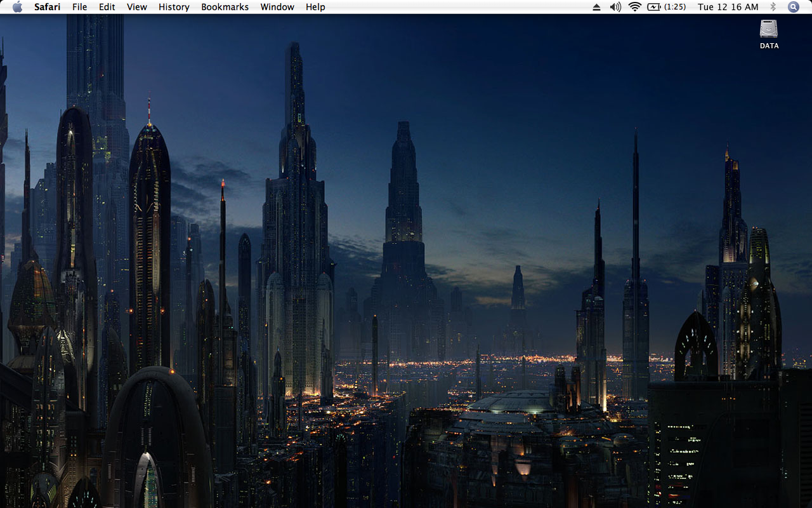This screenshot has height=508, width=812.
Task: Open the Bookmarks menu
Action: 225,7
